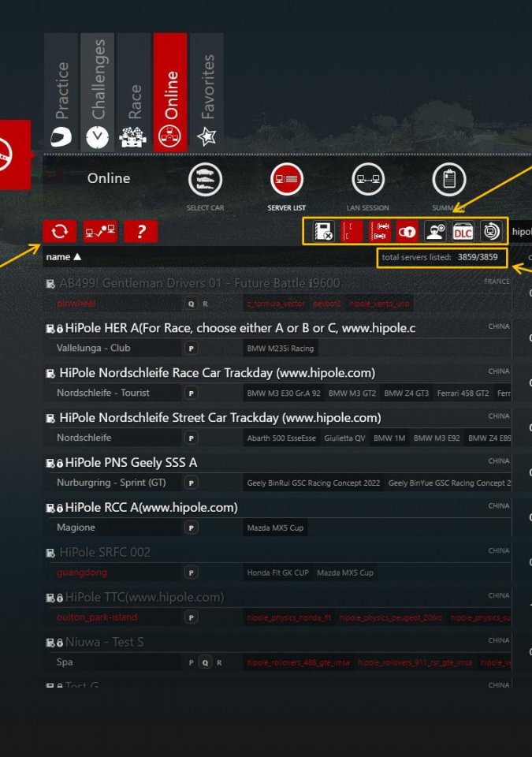This screenshot has height=757, width=532.
Task: Click the Vallelunga - Club track name
Action: click(x=94, y=348)
